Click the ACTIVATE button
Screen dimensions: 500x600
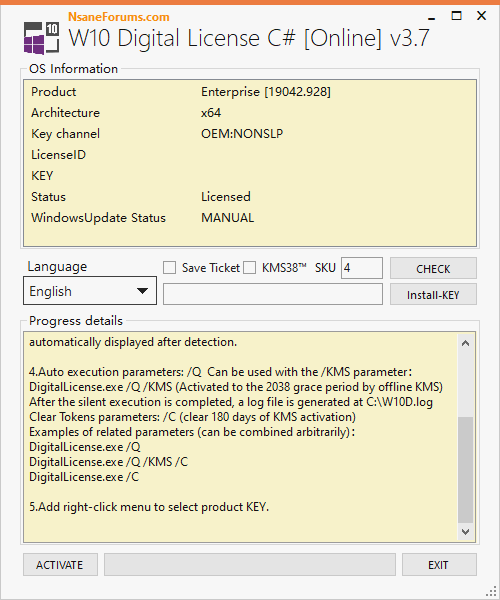[x=60, y=564]
